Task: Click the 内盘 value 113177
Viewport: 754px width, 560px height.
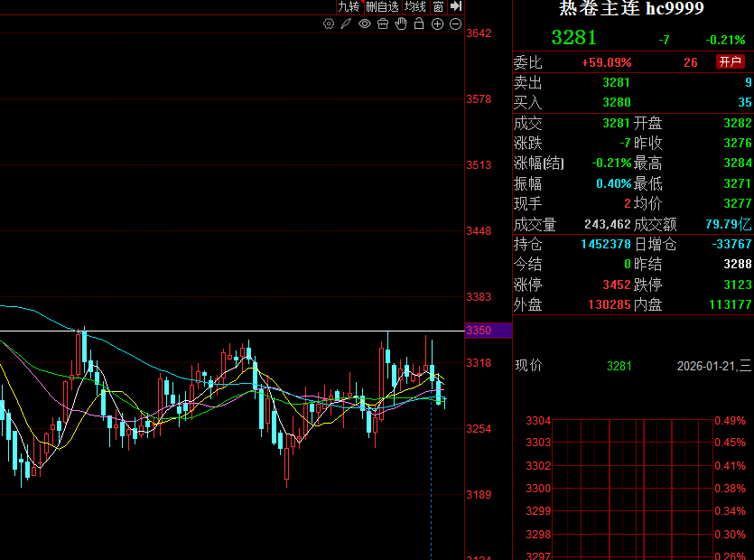Action: pyautogui.click(x=731, y=305)
